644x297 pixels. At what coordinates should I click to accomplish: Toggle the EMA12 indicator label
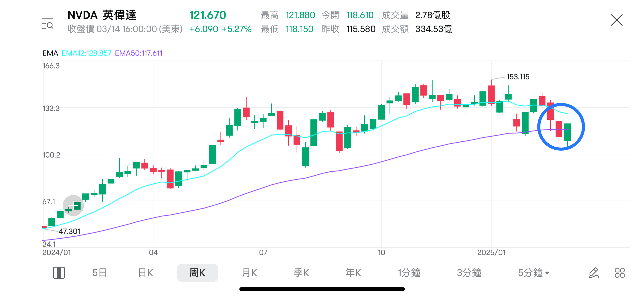coord(86,53)
